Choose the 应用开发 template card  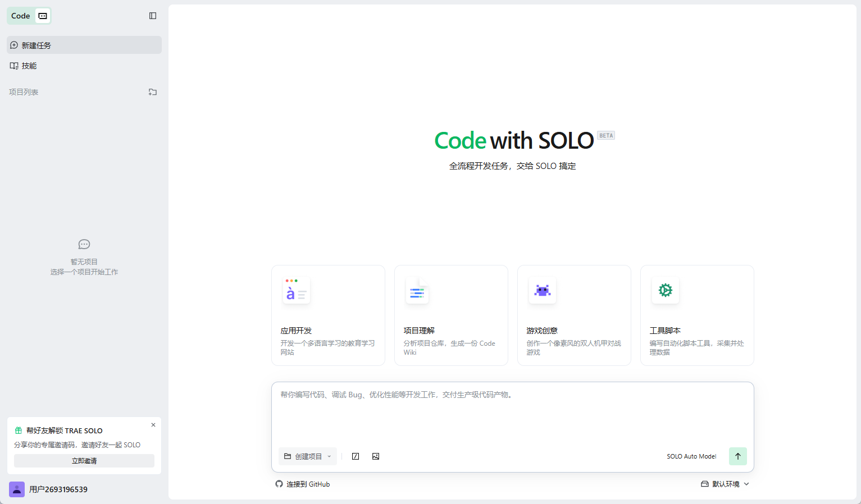[328, 315]
